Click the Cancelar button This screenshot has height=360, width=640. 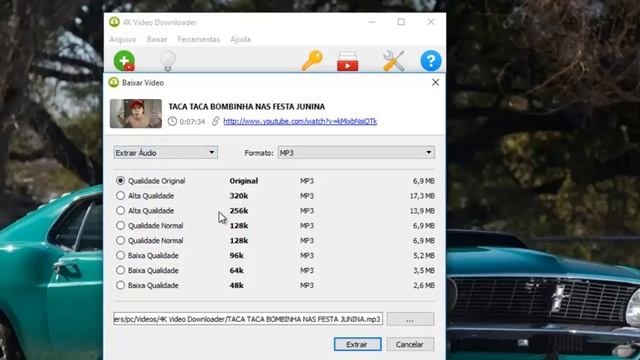[410, 344]
